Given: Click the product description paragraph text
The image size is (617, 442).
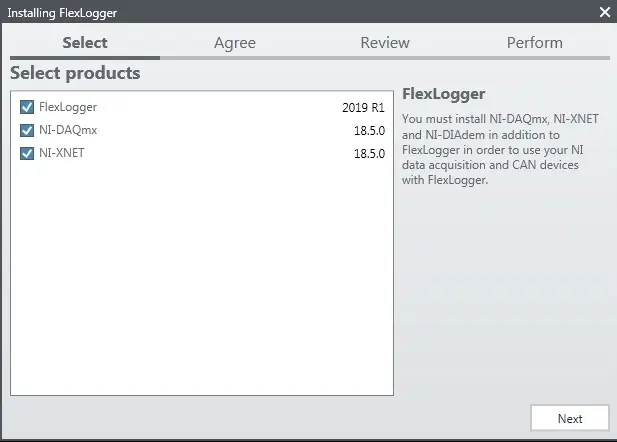Looking at the screenshot, I should click(x=500, y=148).
